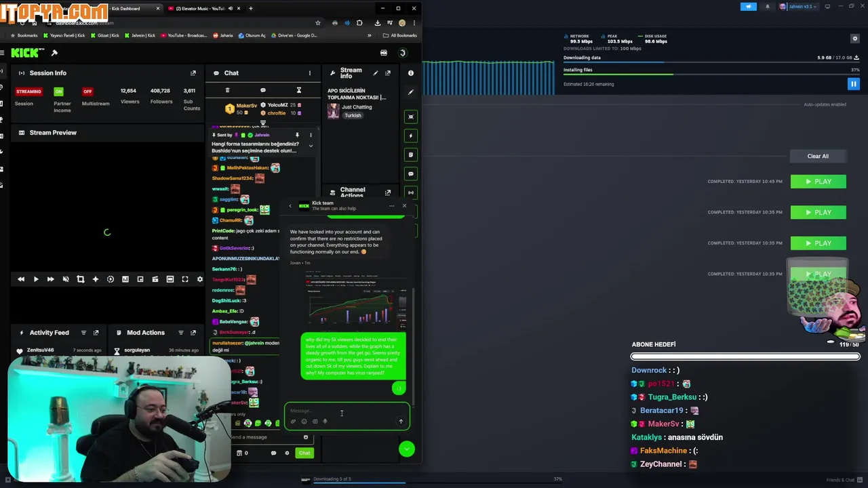868x488 pixels.
Task: Toggle fullscreen for stream preview
Action: (184, 279)
